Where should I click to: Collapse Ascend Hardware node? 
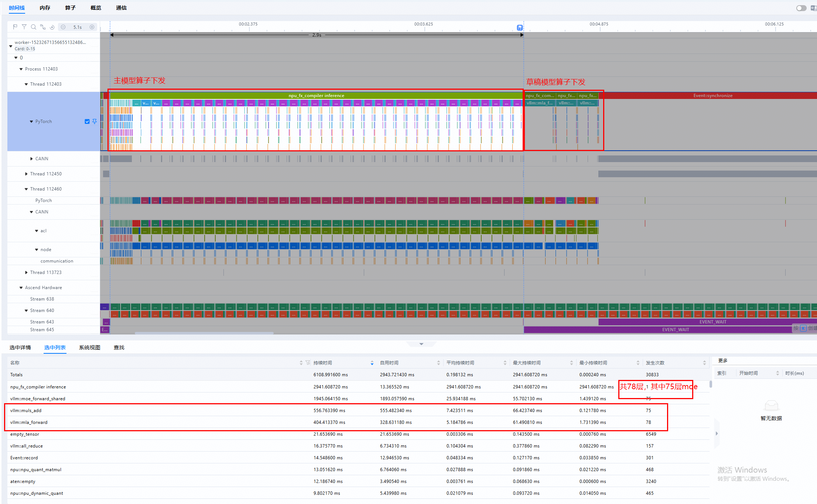coord(21,288)
